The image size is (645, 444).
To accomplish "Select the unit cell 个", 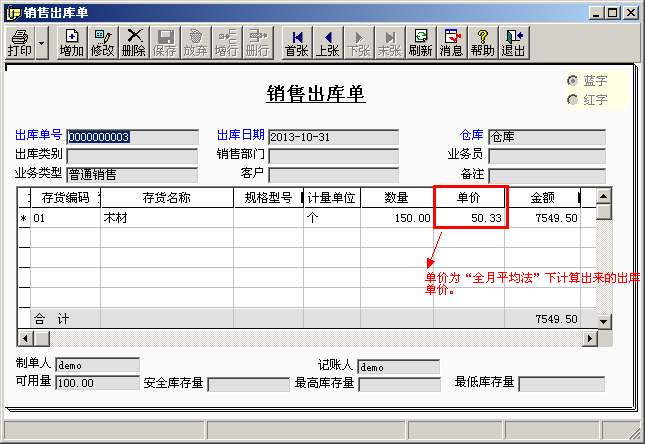I will (332, 218).
